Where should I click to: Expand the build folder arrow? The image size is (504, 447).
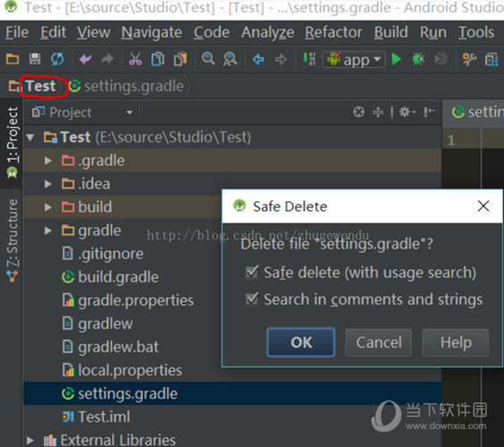coord(48,207)
